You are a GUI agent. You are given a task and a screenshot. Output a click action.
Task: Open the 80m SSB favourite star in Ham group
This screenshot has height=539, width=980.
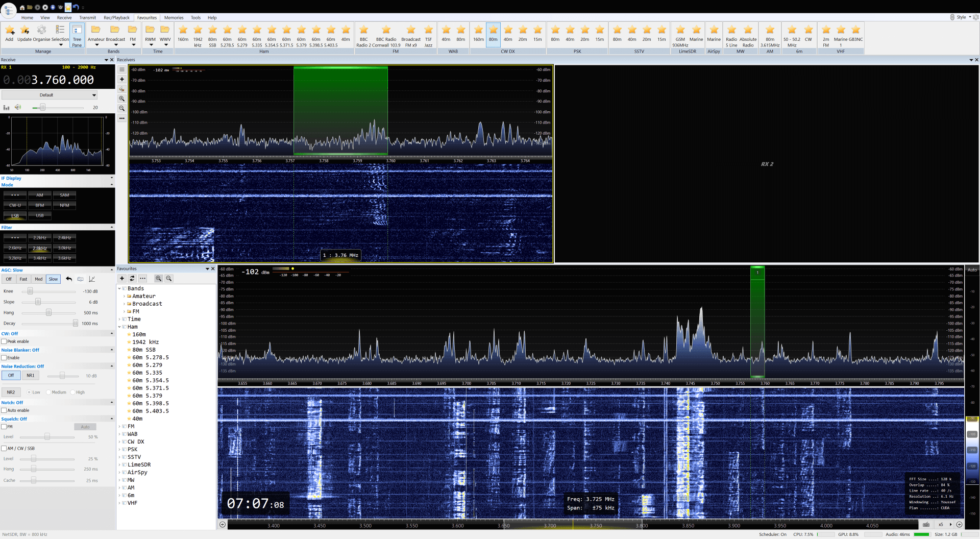pos(212,30)
